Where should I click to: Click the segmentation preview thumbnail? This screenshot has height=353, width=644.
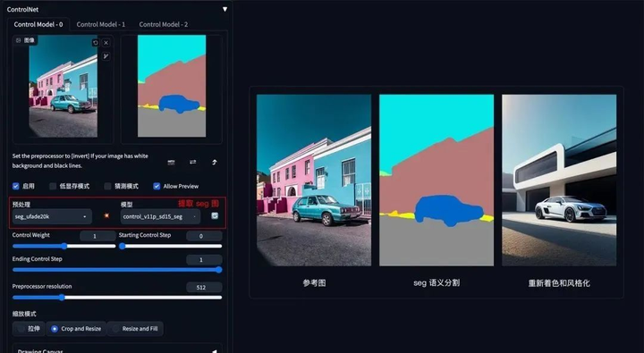point(172,86)
